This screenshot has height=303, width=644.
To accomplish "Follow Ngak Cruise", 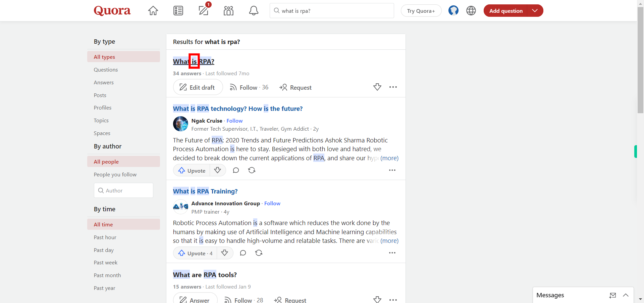I will (x=234, y=121).
